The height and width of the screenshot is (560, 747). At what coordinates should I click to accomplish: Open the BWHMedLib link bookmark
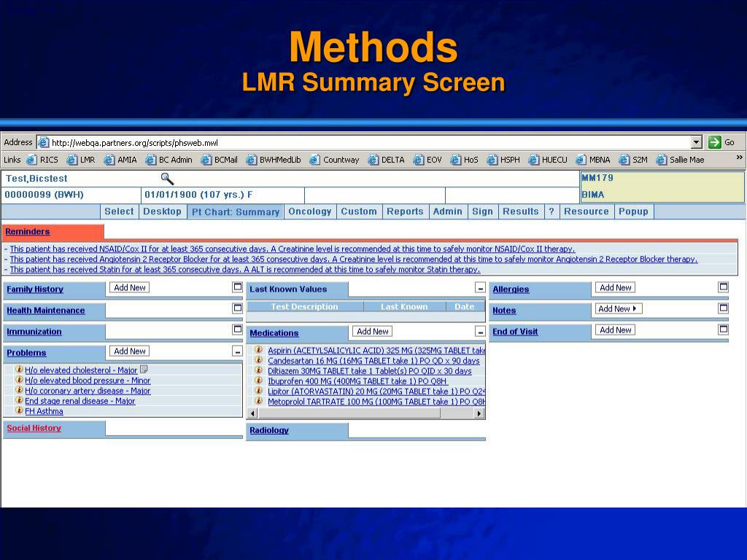tap(274, 160)
